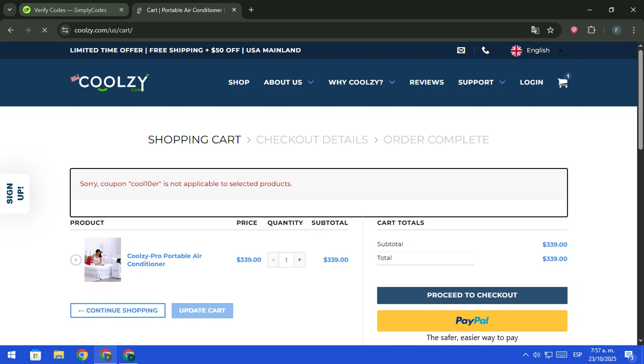Close the Cart Portable Air Conditioner tab
The height and width of the screenshot is (364, 644).
click(x=234, y=10)
